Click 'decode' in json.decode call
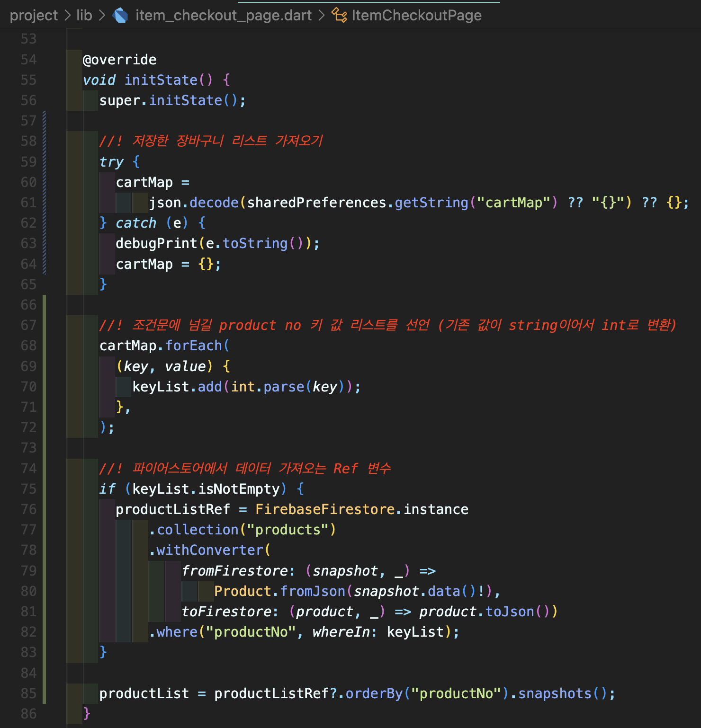 [214, 203]
